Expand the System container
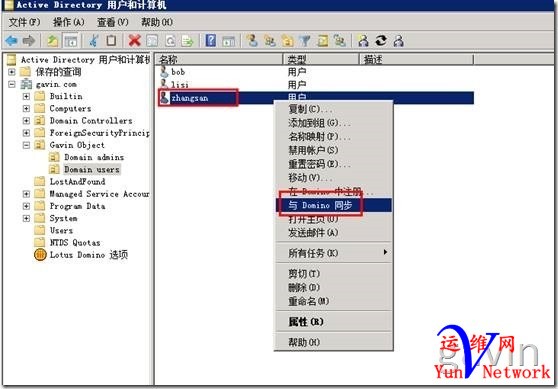Image resolution: width=558 pixels, height=389 pixels. tap(26, 218)
